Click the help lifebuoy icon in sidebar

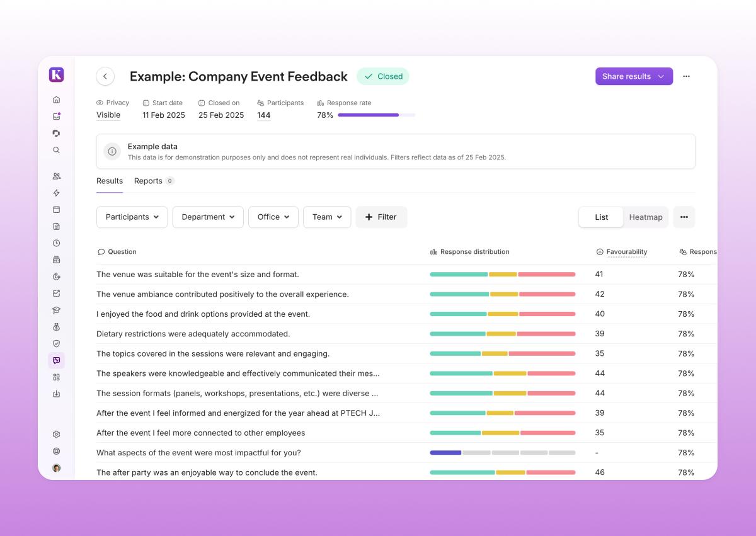pyautogui.click(x=56, y=451)
